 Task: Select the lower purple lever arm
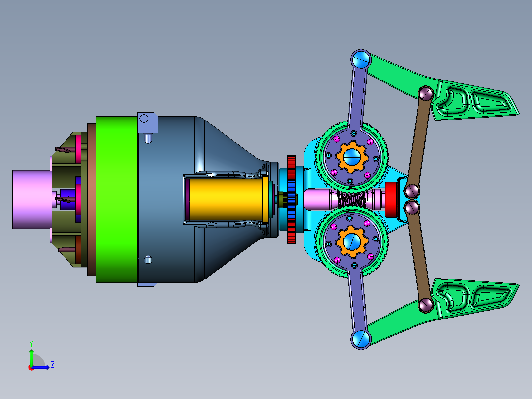[358, 301]
